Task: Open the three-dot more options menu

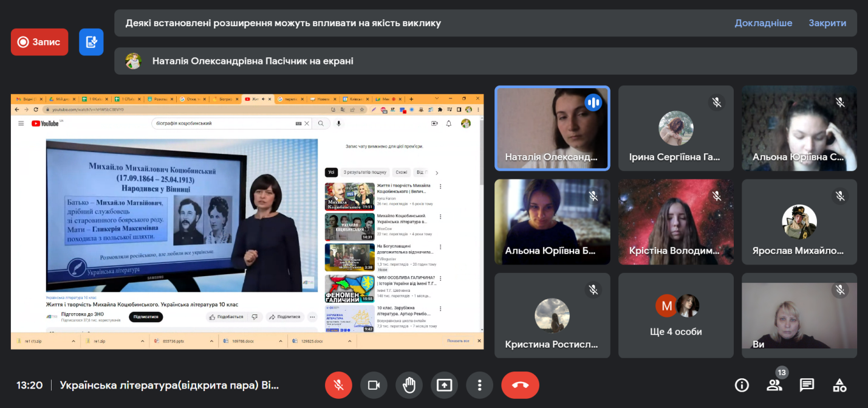Action: click(479, 385)
